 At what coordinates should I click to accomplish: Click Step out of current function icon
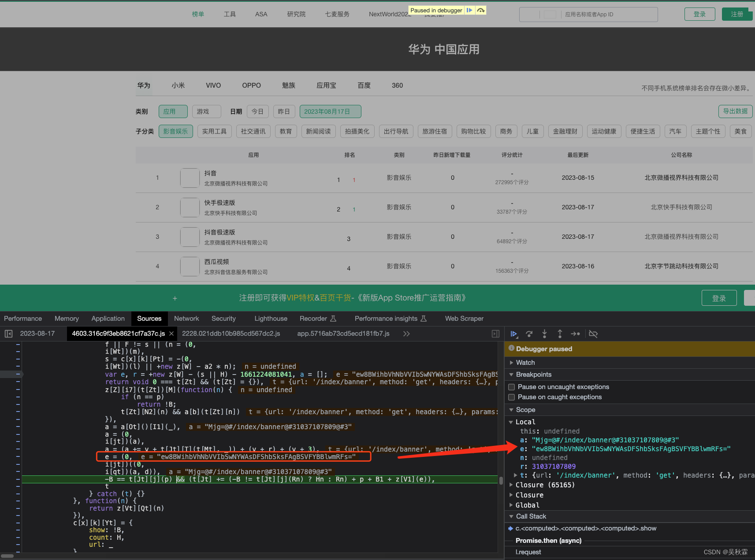click(560, 334)
